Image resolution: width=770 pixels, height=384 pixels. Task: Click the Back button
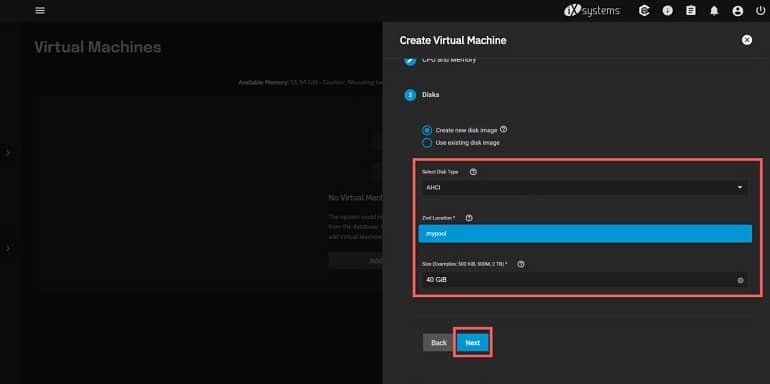pyautogui.click(x=439, y=343)
